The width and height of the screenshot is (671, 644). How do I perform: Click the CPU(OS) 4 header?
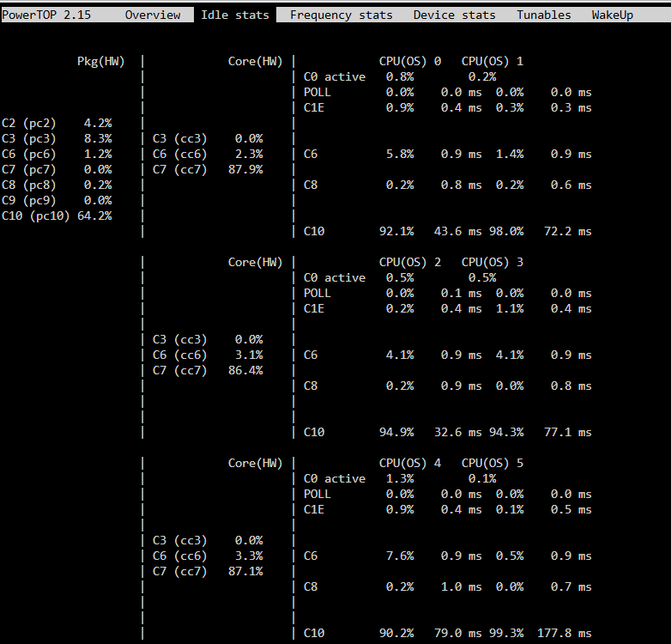coord(410,463)
